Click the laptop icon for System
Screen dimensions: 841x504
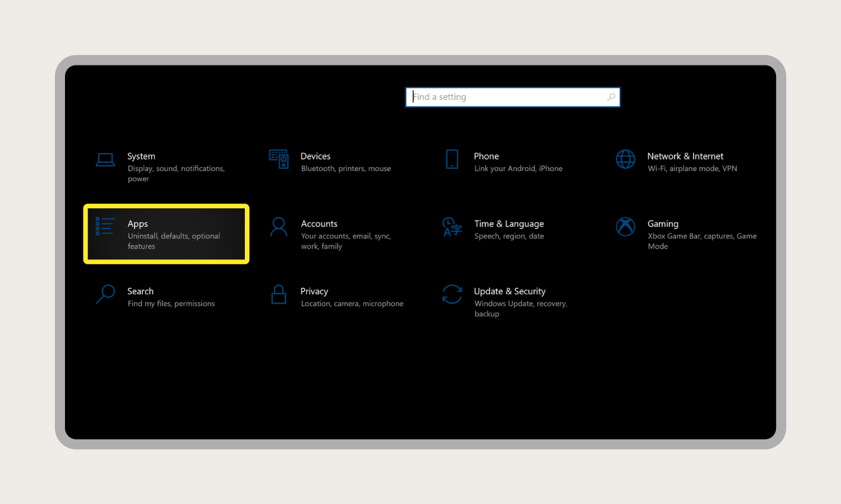point(105,160)
